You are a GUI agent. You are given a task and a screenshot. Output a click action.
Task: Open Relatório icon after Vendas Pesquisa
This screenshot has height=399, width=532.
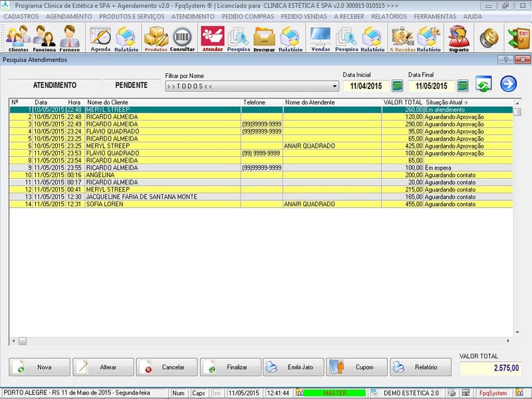pos(372,38)
